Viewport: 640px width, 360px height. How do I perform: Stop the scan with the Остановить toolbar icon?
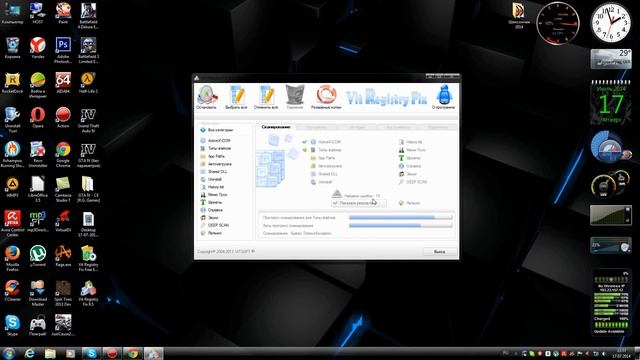(207, 97)
